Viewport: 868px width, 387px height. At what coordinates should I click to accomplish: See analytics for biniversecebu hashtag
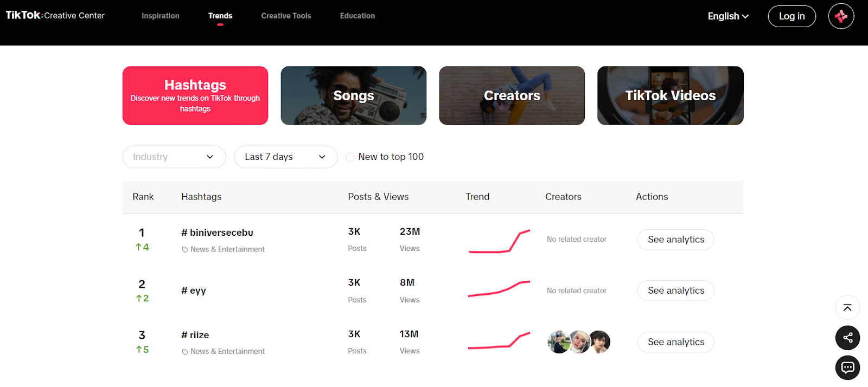click(675, 240)
